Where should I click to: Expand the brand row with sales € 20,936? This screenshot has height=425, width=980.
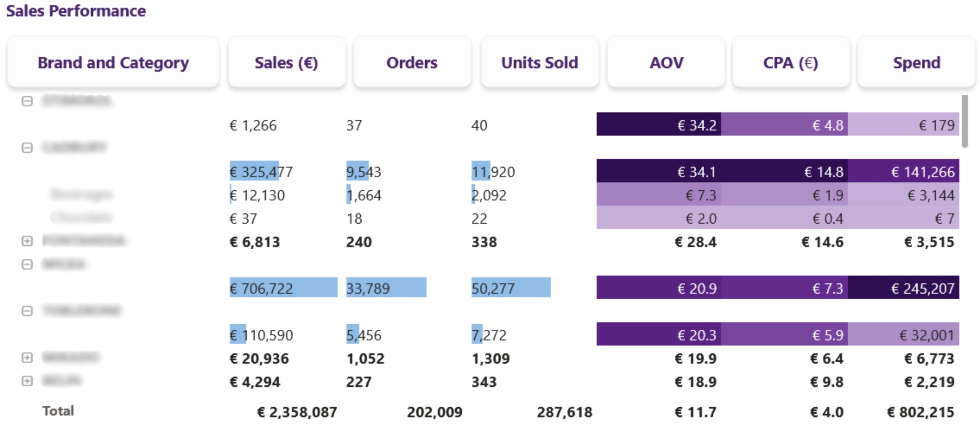(x=27, y=358)
